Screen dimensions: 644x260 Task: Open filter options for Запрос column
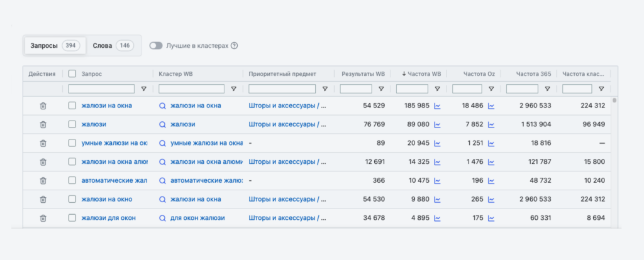[144, 89]
